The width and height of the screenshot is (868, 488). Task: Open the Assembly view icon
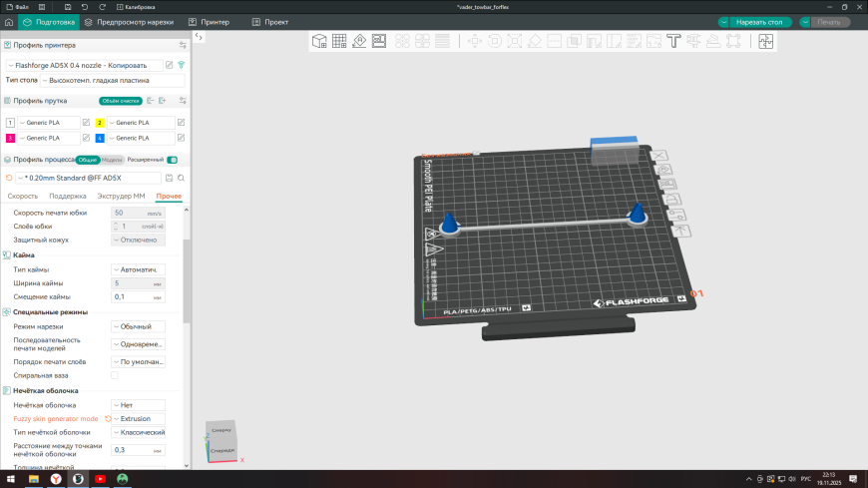766,41
